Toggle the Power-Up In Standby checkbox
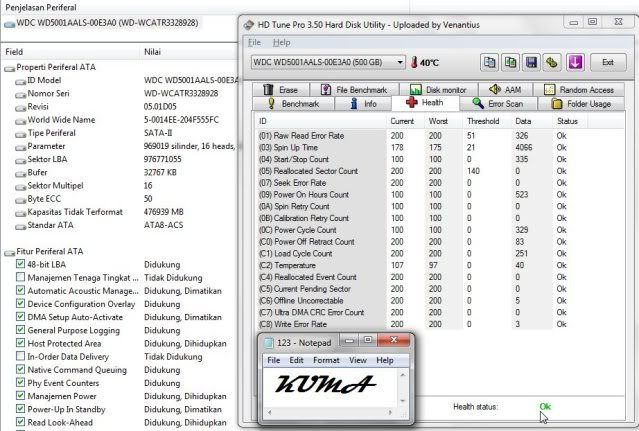 [20, 409]
